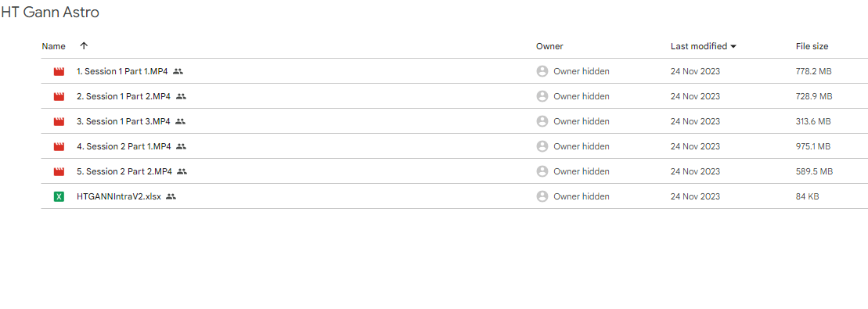Open the 1. Session 1 Part 1.MP4 file
868x309 pixels.
click(122, 71)
